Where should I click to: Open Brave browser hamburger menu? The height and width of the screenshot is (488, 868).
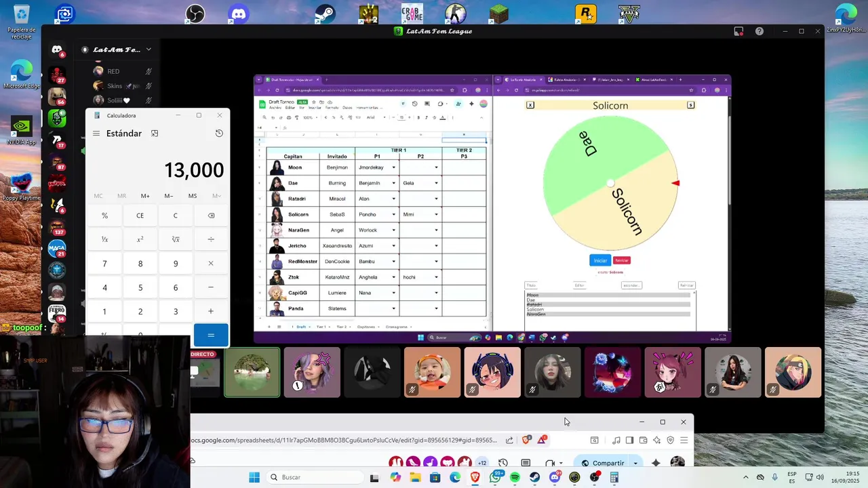pyautogui.click(x=684, y=440)
